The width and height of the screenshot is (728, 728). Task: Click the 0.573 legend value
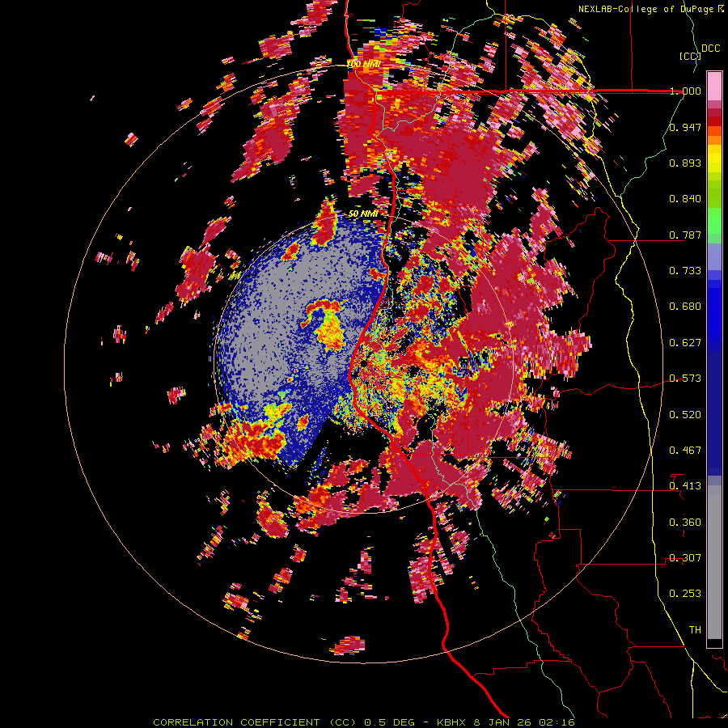pos(685,379)
